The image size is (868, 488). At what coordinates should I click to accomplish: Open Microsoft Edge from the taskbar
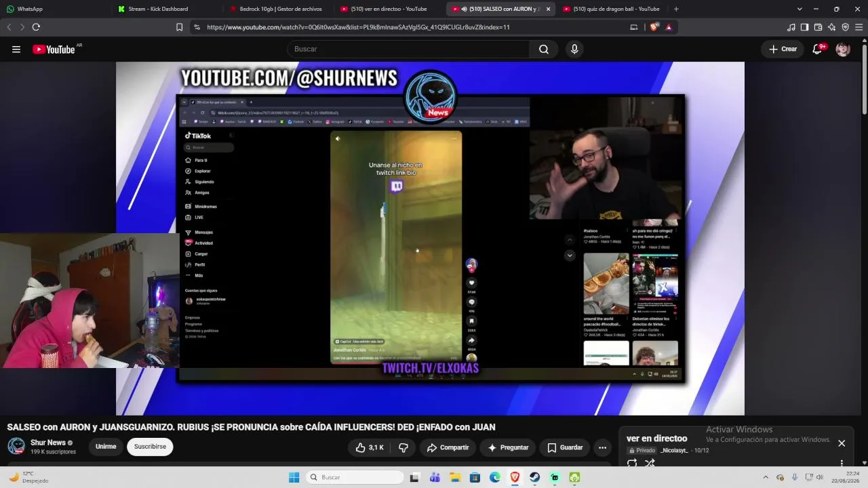(495, 477)
